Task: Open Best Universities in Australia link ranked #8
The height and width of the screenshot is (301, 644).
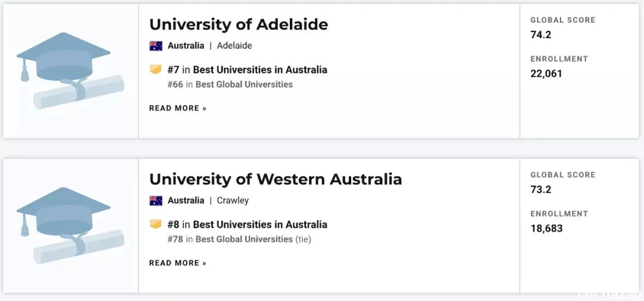Action: pos(260,225)
